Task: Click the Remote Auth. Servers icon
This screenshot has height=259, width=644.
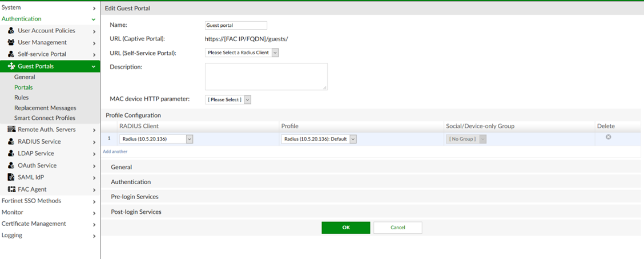Action: pyautogui.click(x=11, y=129)
